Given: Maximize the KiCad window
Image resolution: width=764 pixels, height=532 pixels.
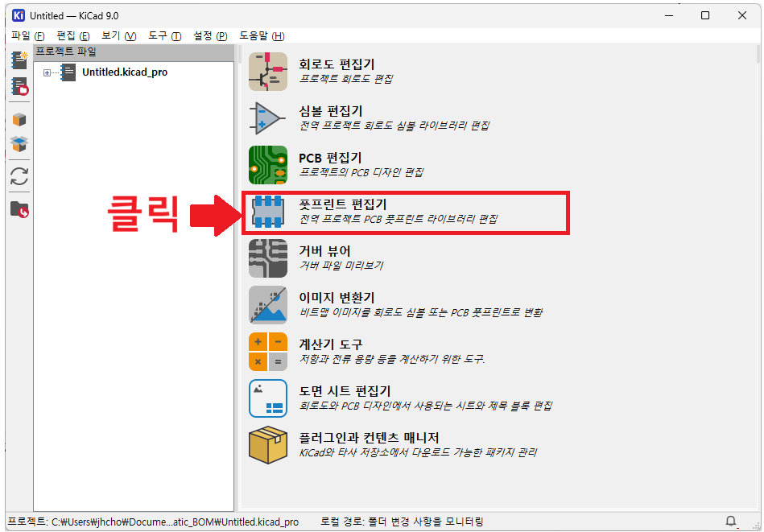Looking at the screenshot, I should click(705, 15).
